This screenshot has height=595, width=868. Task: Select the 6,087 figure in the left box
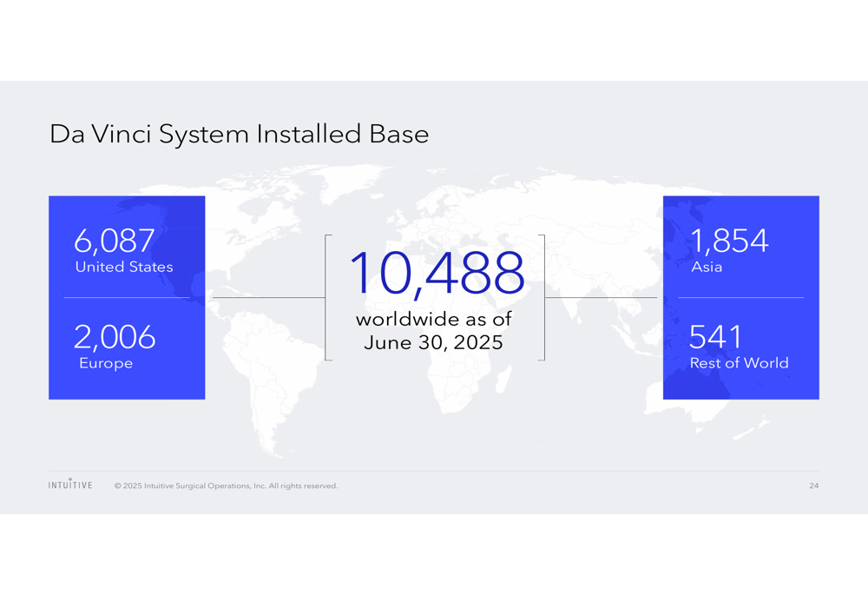tap(114, 241)
